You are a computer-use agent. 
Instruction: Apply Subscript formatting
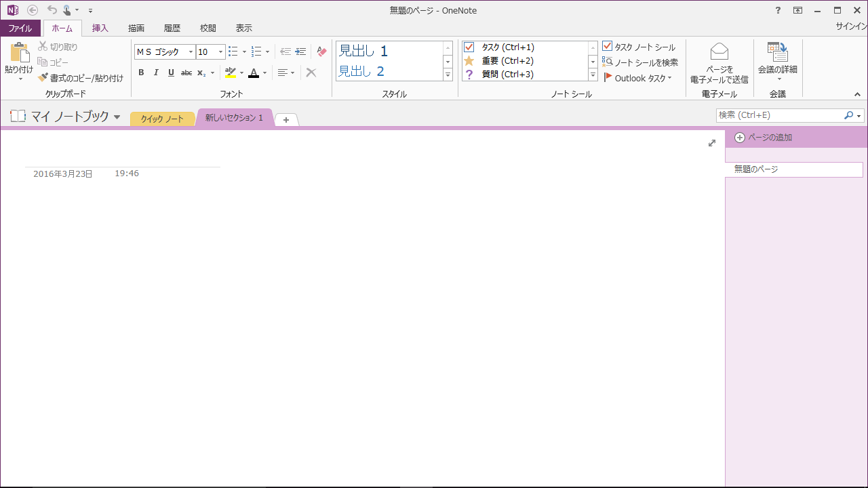coord(201,73)
